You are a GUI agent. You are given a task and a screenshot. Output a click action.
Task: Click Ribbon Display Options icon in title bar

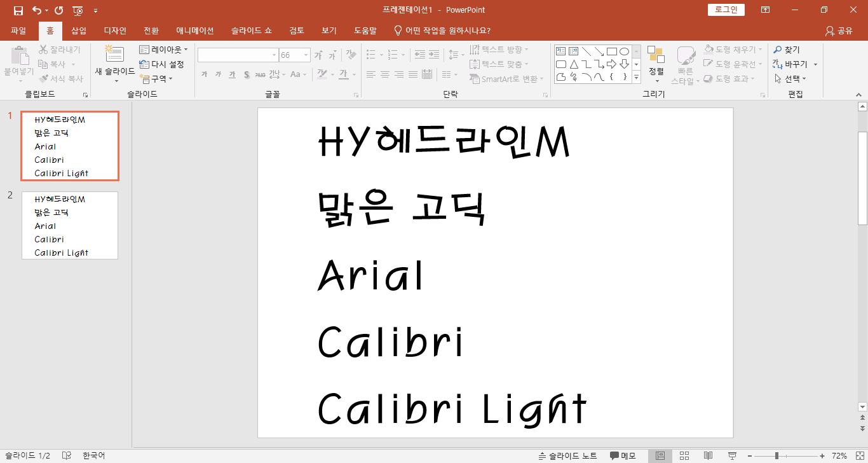click(x=766, y=10)
